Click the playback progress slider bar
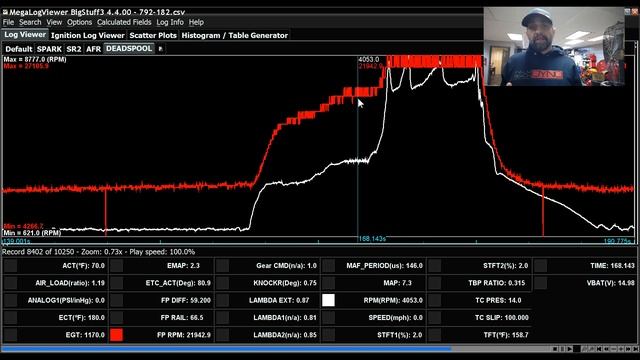This screenshot has height=360, width=640. (276, 349)
